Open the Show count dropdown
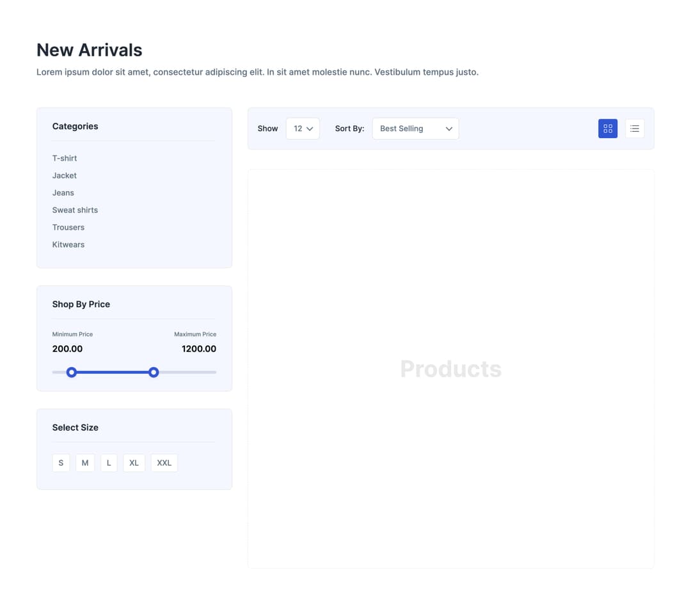Viewport: 691px width, 616px height. [x=303, y=129]
